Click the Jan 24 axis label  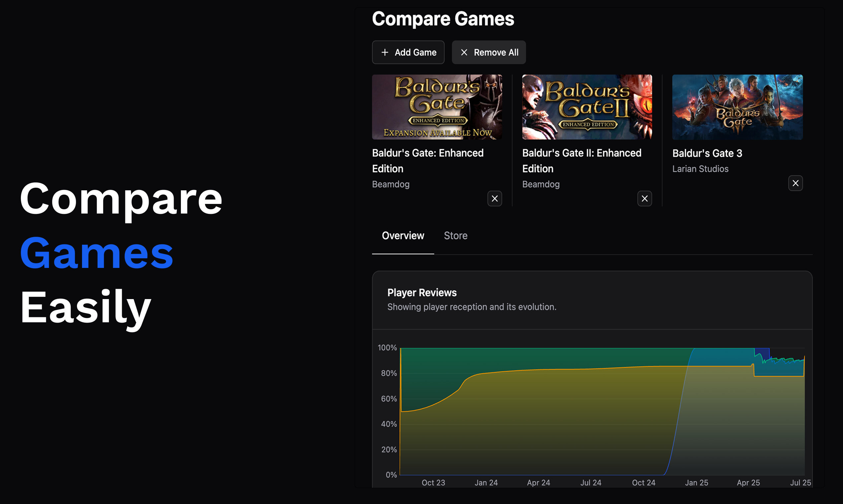[486, 482]
